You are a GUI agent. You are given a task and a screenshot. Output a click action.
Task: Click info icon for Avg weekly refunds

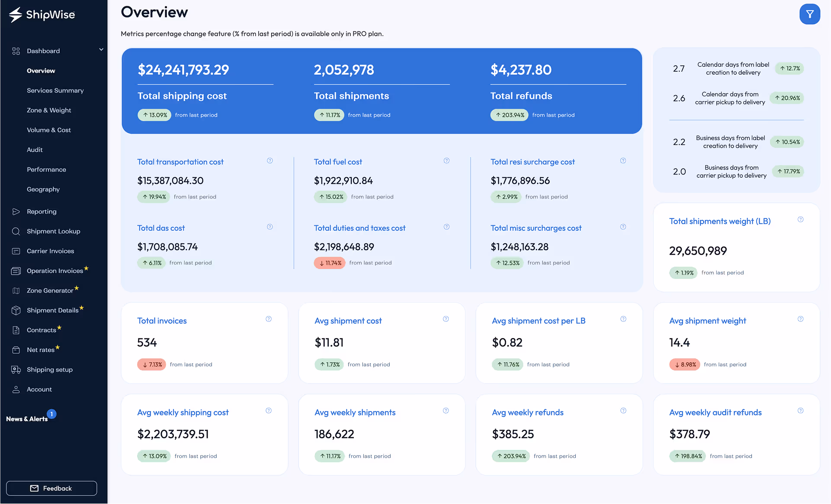pyautogui.click(x=623, y=411)
